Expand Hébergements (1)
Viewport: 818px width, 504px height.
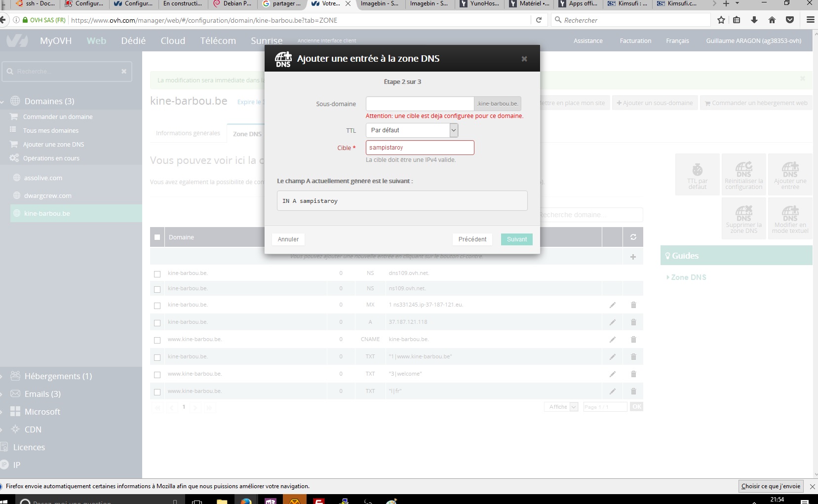58,376
